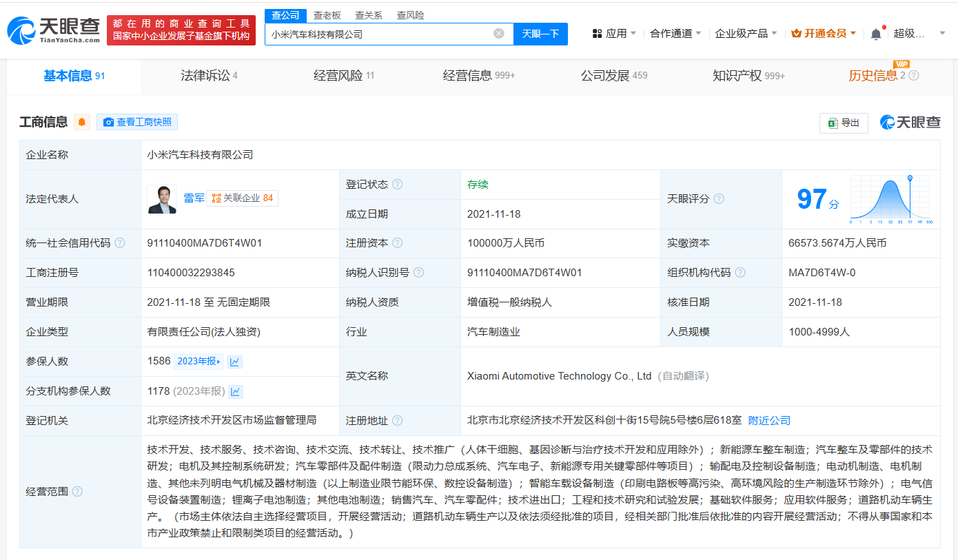This screenshot has height=560, width=958.
Task: Click the 附近公司 link
Action: [x=769, y=421]
